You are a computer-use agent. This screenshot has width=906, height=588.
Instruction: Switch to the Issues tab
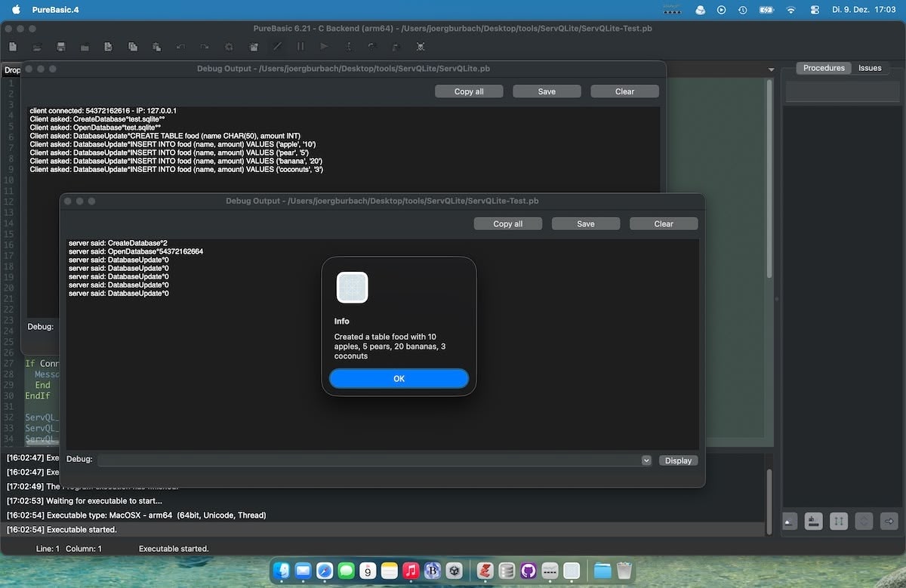(x=869, y=68)
